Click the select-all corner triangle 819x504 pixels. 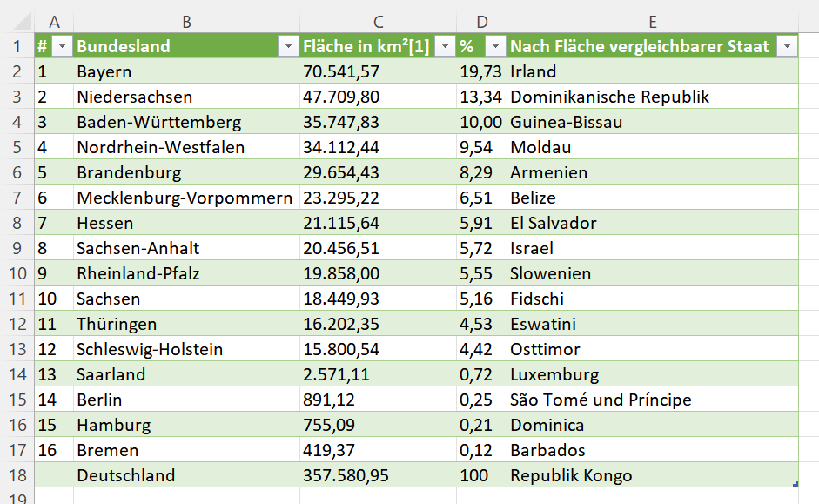[23, 22]
